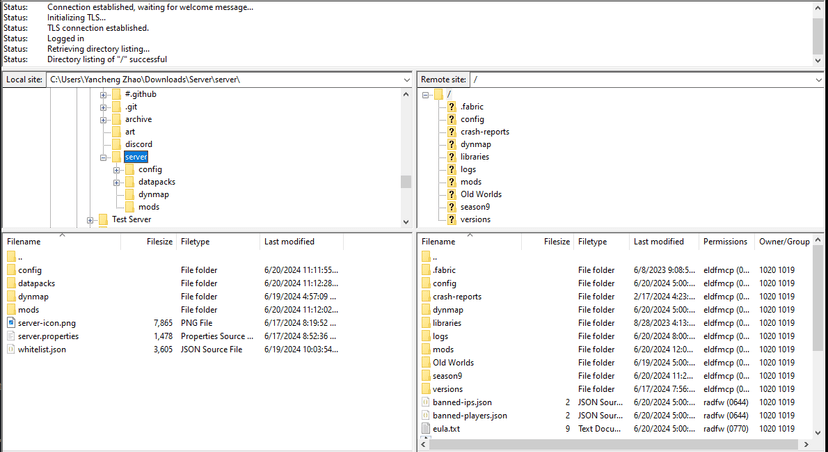Click the datapacks folder icon in local file list
The image size is (828, 452).
click(x=11, y=283)
